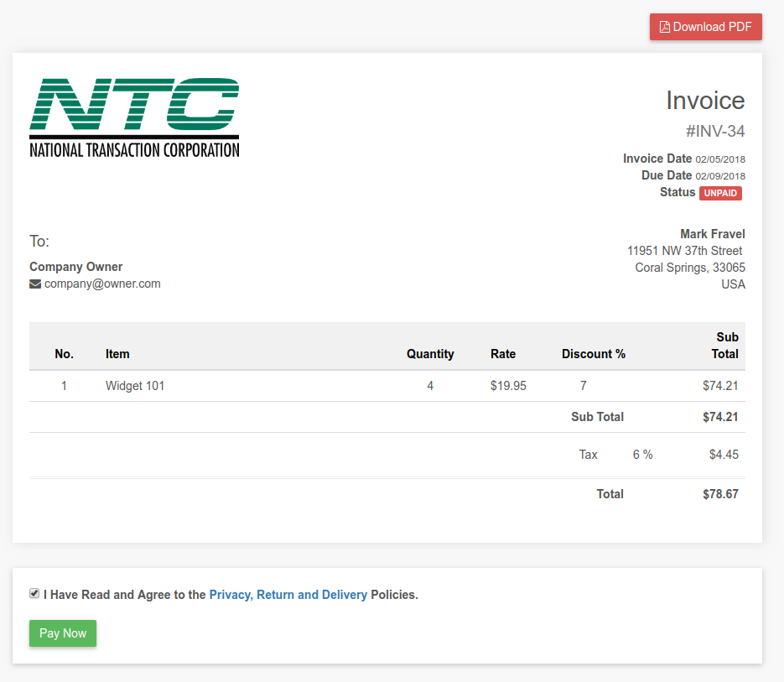Click the red UNPAID status badge
784x682 pixels.
coord(720,193)
